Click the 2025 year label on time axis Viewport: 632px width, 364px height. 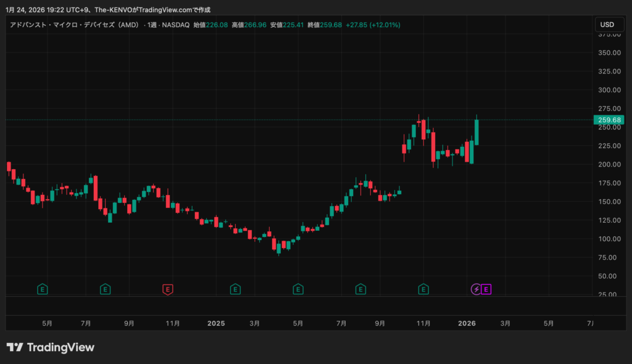[x=216, y=323]
